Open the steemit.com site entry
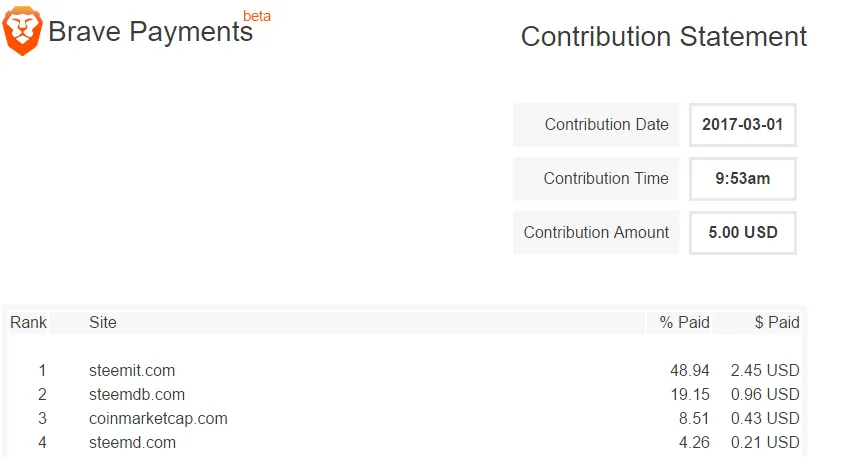Viewport: 852px width, 457px height. tap(132, 371)
